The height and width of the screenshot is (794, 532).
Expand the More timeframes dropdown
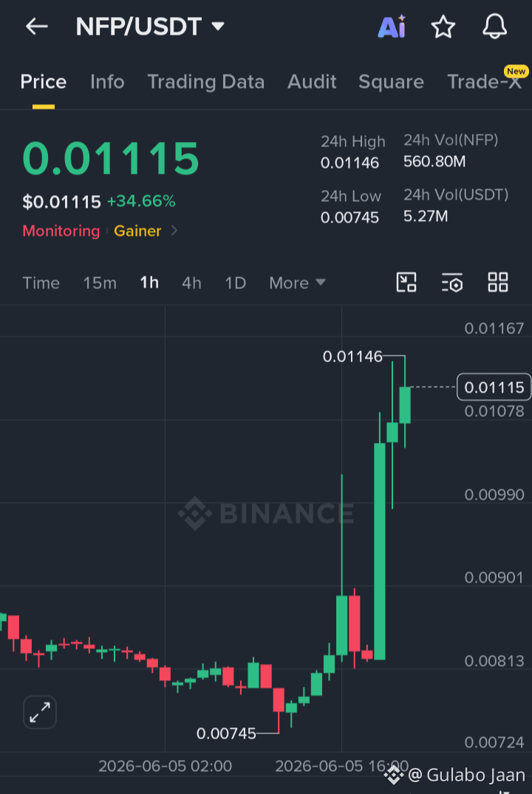tap(297, 282)
